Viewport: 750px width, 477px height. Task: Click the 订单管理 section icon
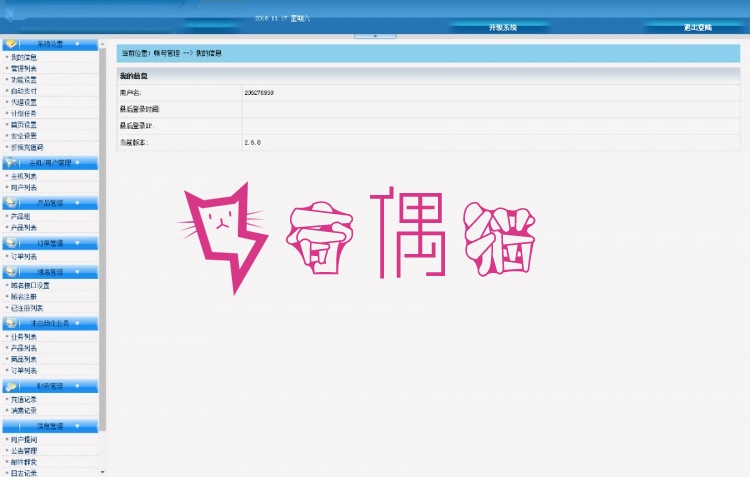pos(11,243)
